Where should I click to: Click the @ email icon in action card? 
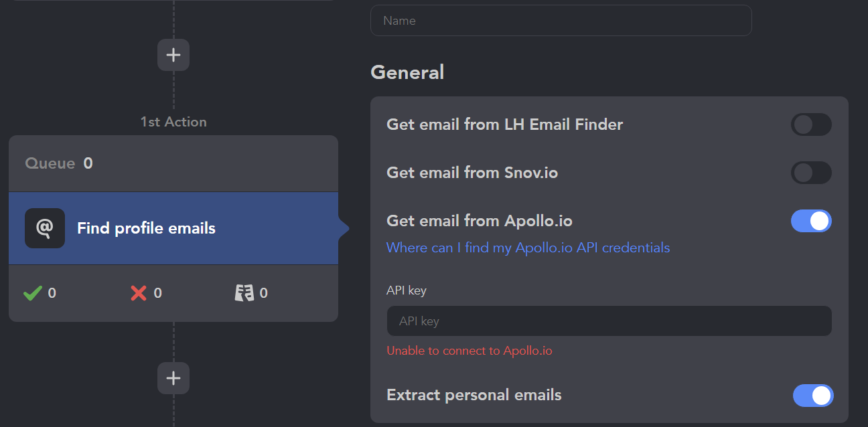(45, 228)
